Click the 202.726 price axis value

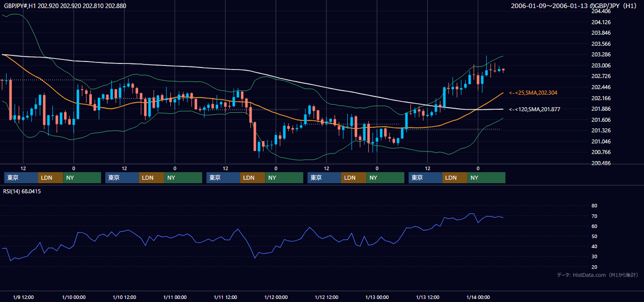601,77
